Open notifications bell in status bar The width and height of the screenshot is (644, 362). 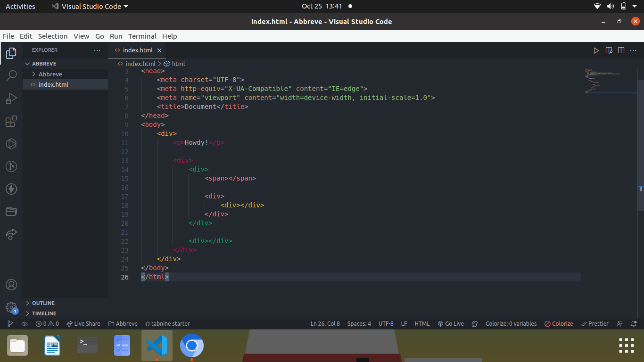(633, 324)
